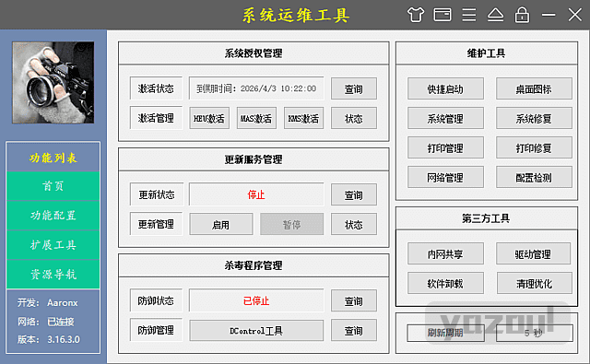Run the 配置检测 tool
Viewport: 590px width, 364px height.
coord(534,177)
